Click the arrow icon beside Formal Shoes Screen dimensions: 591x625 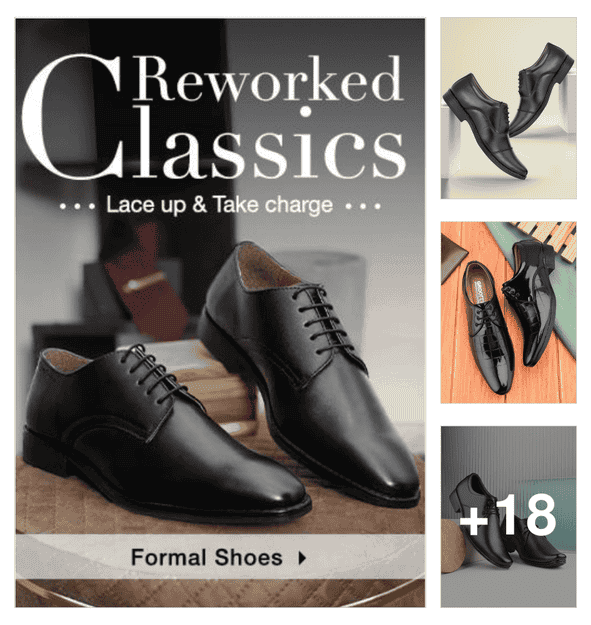[x=302, y=558]
